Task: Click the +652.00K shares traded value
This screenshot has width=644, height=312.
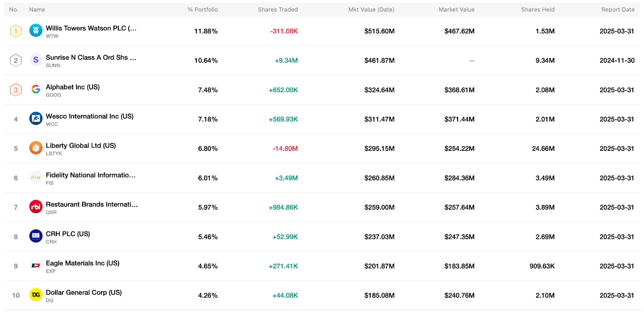Action: (283, 90)
